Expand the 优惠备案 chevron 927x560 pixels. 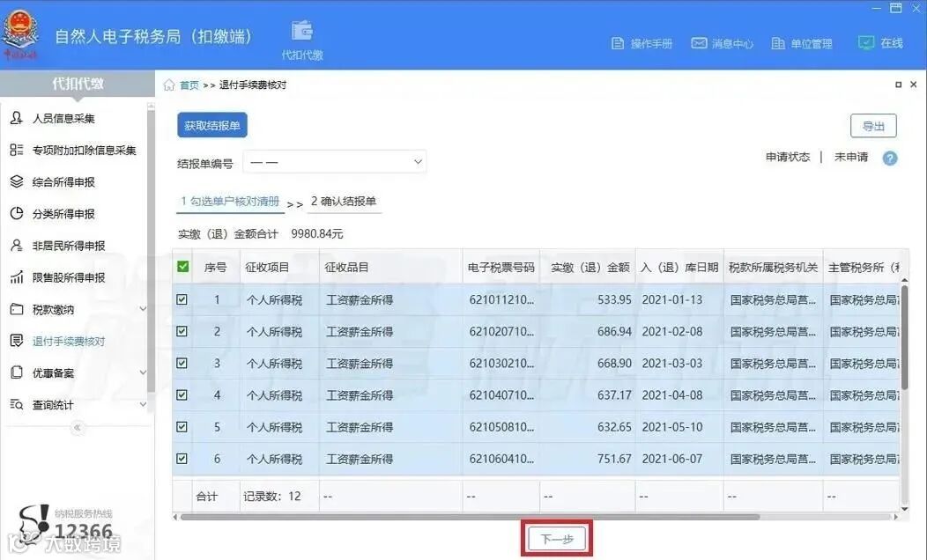[143, 372]
